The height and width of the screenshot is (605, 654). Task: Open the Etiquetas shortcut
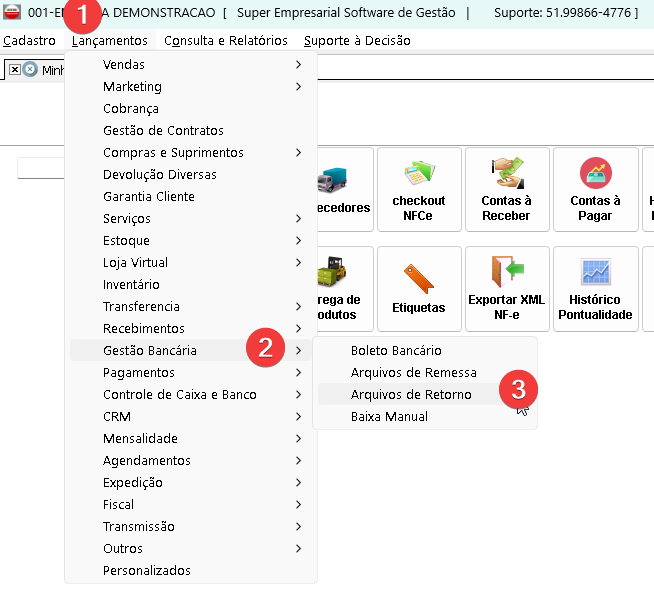(x=419, y=289)
